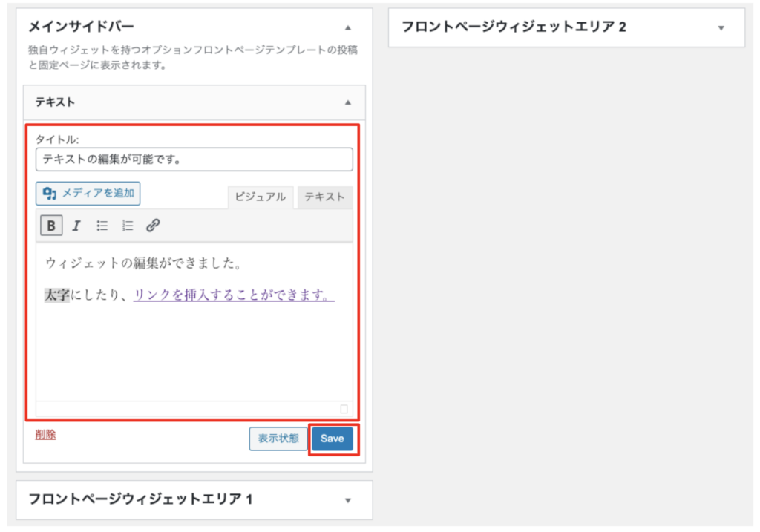Insert a bulleted list
The height and width of the screenshot is (532, 760).
[102, 226]
